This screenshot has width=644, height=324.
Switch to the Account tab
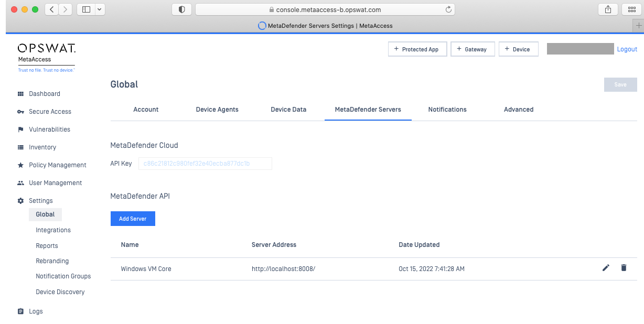click(146, 110)
